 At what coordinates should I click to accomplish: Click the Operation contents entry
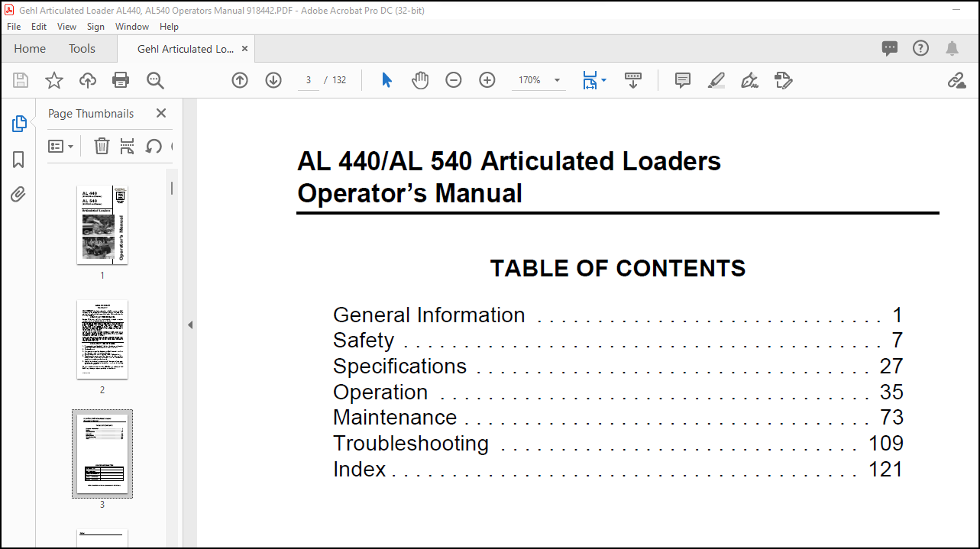[x=618, y=392]
